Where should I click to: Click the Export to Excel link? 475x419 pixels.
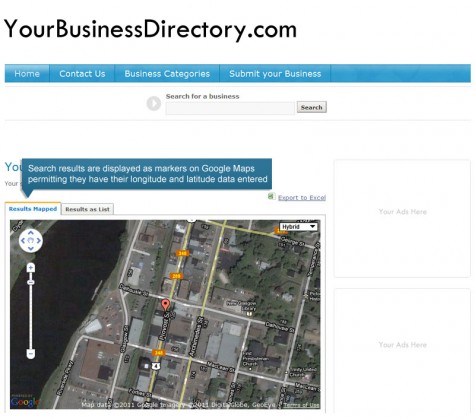click(x=302, y=198)
